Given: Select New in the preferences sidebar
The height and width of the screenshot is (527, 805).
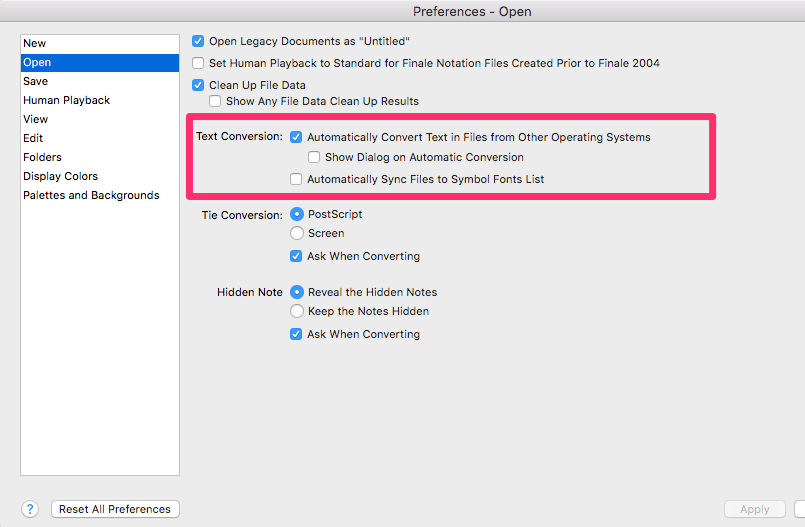Looking at the screenshot, I should [35, 43].
